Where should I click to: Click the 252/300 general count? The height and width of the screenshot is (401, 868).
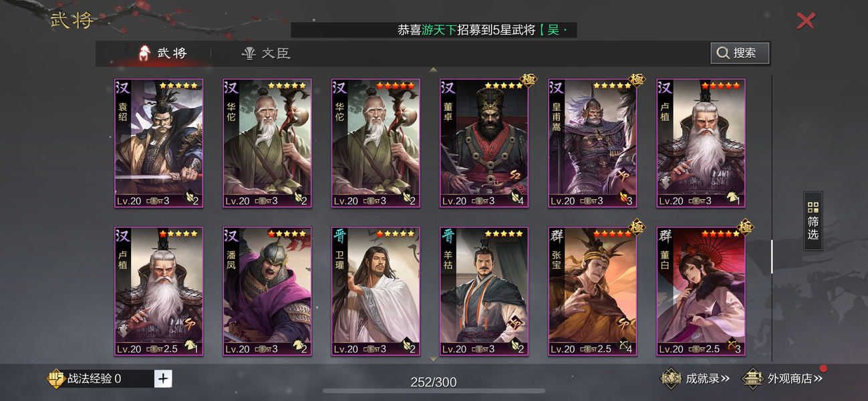(x=434, y=382)
